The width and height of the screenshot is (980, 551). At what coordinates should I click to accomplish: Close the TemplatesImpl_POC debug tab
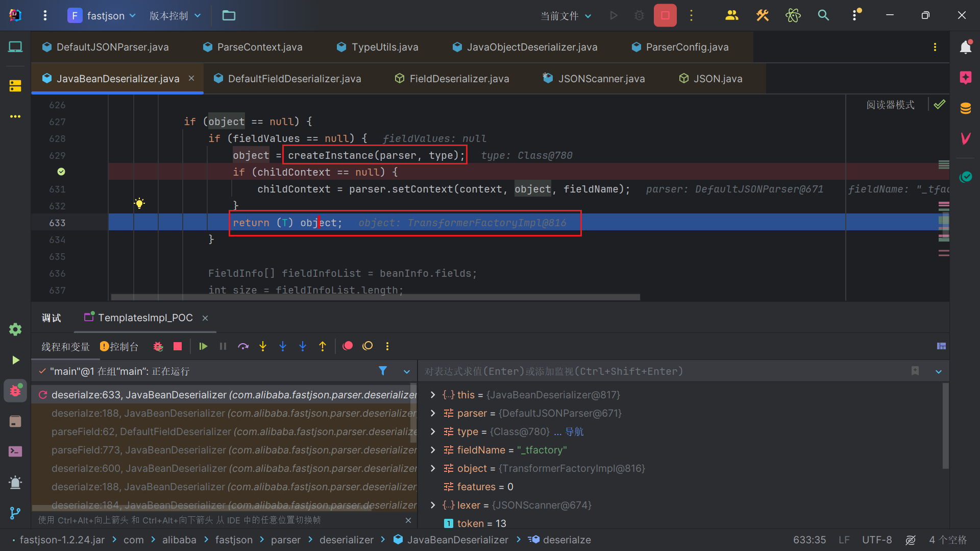[x=205, y=318]
